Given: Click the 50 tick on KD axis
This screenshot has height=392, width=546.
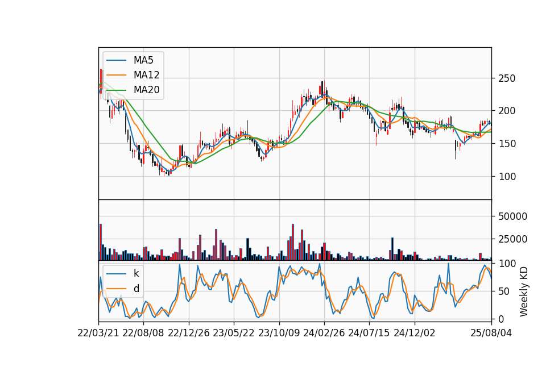Looking at the screenshot, I should click(504, 291).
